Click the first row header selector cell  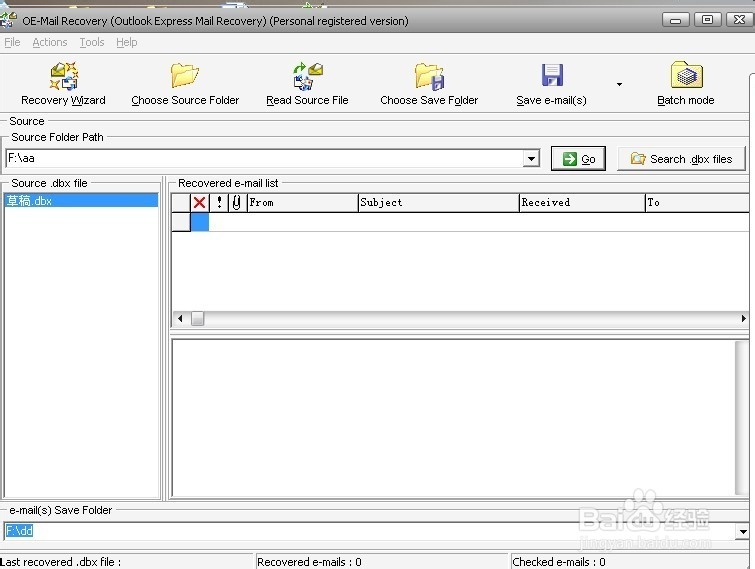(181, 222)
